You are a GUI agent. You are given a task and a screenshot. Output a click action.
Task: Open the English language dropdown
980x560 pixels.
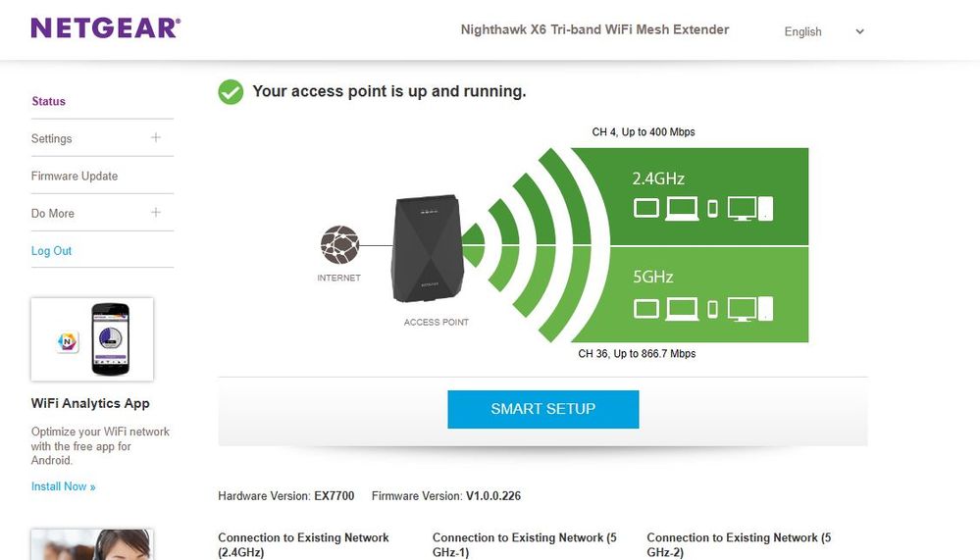coord(824,31)
